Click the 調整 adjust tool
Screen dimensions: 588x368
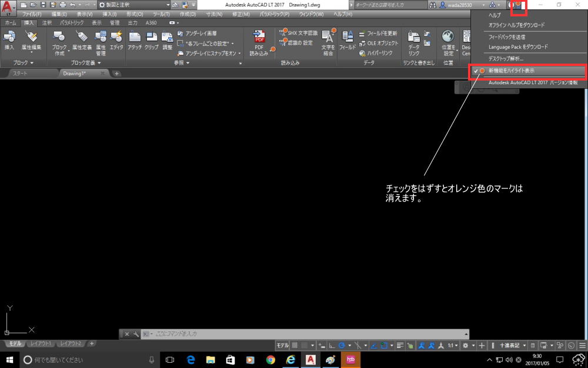click(167, 41)
